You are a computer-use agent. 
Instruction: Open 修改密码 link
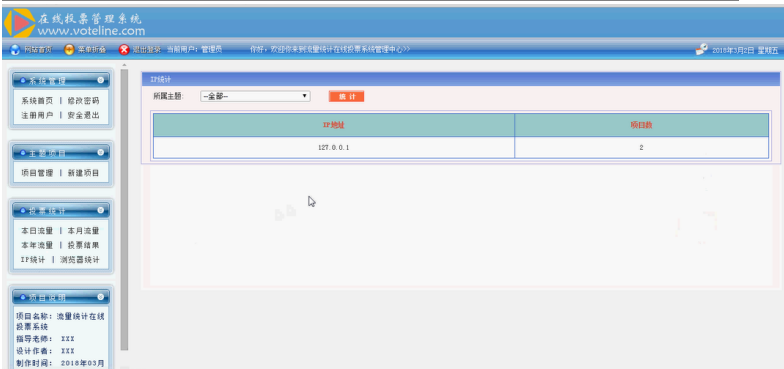click(x=84, y=100)
